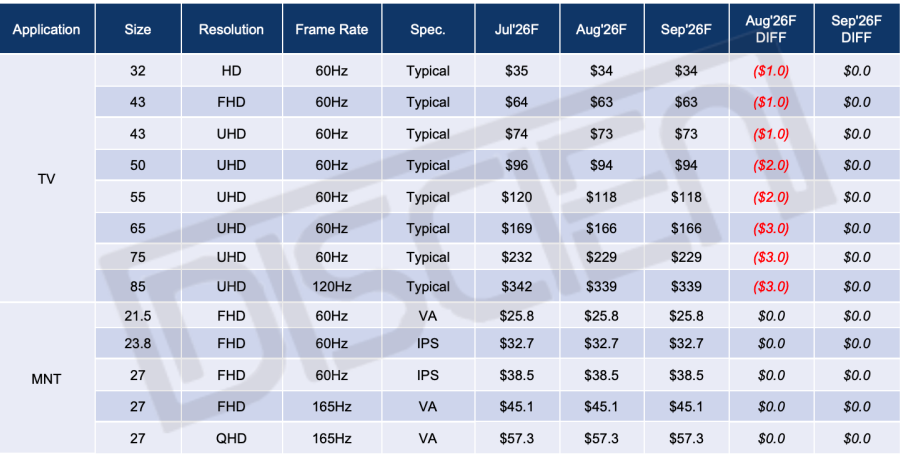902x456 pixels.
Task: Click the Application column header
Action: (47, 29)
